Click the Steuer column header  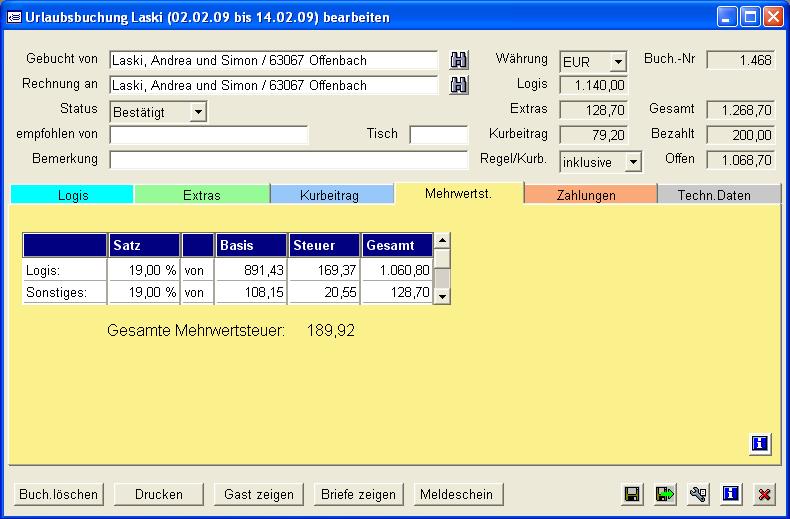tap(324, 245)
